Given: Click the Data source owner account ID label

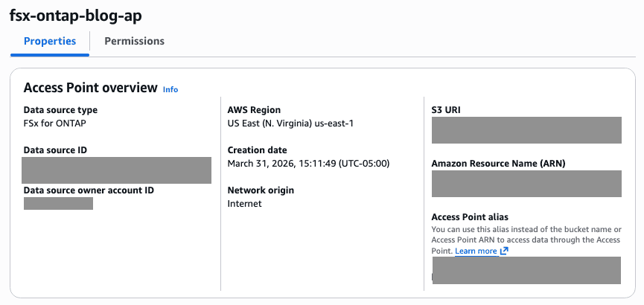Looking at the screenshot, I should [89, 190].
